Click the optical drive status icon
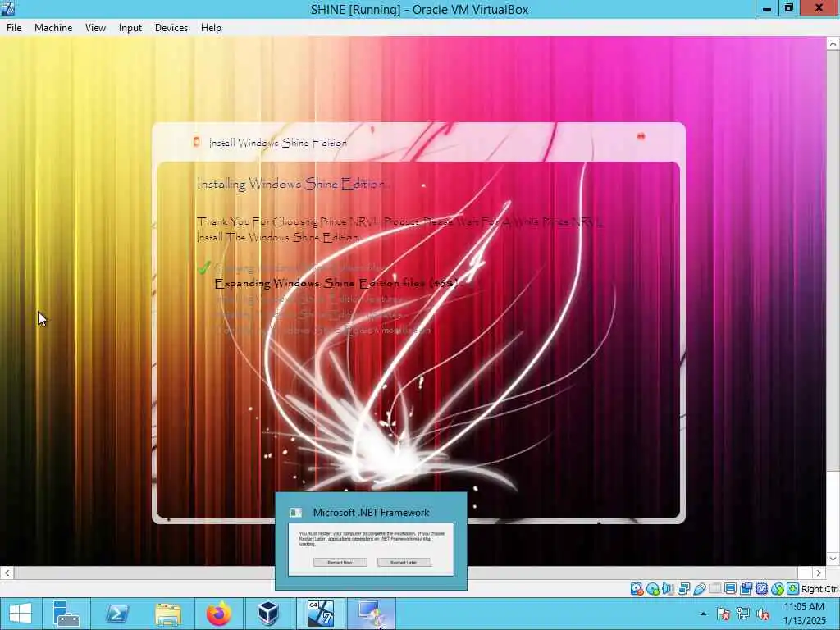The width and height of the screenshot is (840, 630). coord(652,589)
